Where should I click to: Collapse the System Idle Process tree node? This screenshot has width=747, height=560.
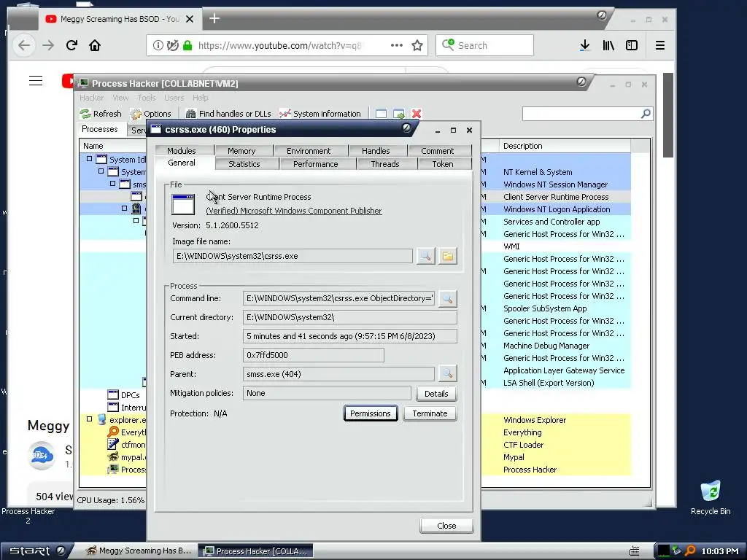(x=89, y=158)
